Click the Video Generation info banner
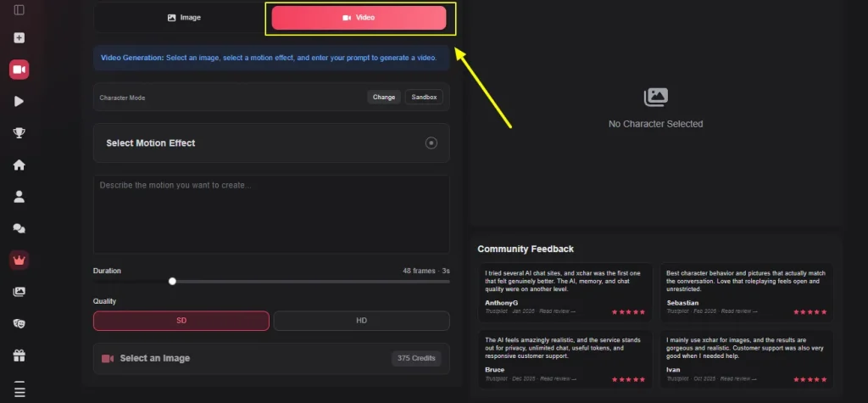This screenshot has height=403, width=868. pyautogui.click(x=271, y=58)
